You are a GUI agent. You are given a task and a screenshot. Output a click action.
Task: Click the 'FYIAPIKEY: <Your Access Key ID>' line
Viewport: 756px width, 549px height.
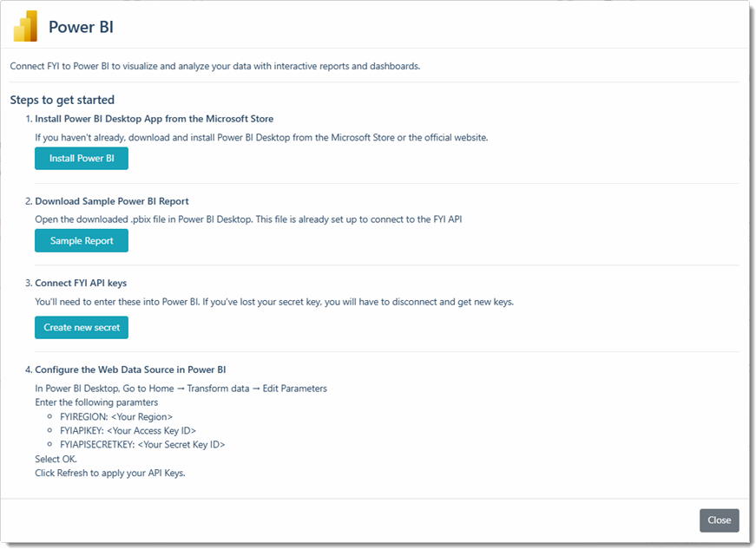point(128,431)
